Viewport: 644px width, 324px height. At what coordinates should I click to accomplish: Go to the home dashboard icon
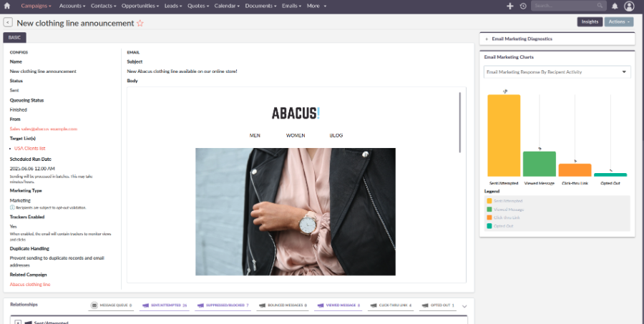7,6
